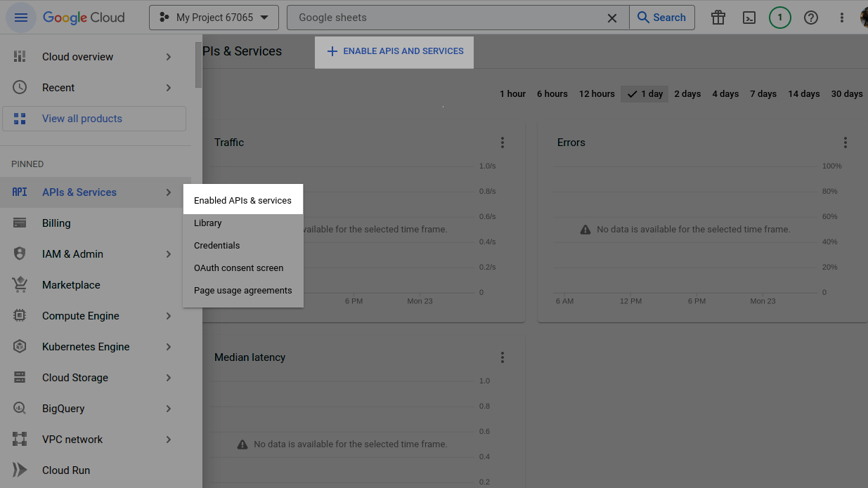Open Errors chart more options menu
The height and width of the screenshot is (488, 868).
pyautogui.click(x=846, y=143)
